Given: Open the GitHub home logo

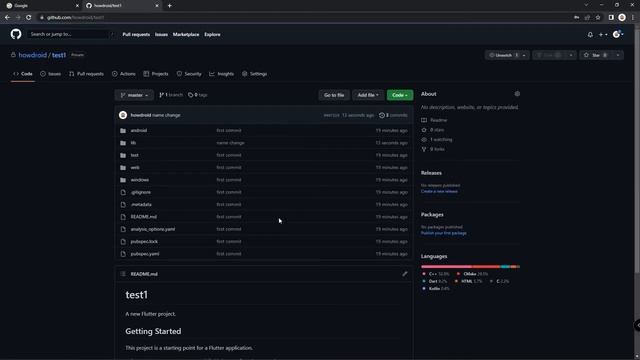Looking at the screenshot, I should pyautogui.click(x=16, y=34).
